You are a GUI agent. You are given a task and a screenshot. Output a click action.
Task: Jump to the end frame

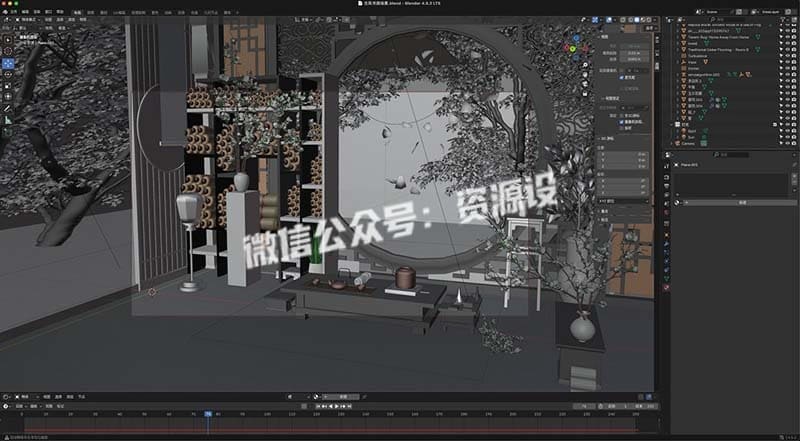349,406
